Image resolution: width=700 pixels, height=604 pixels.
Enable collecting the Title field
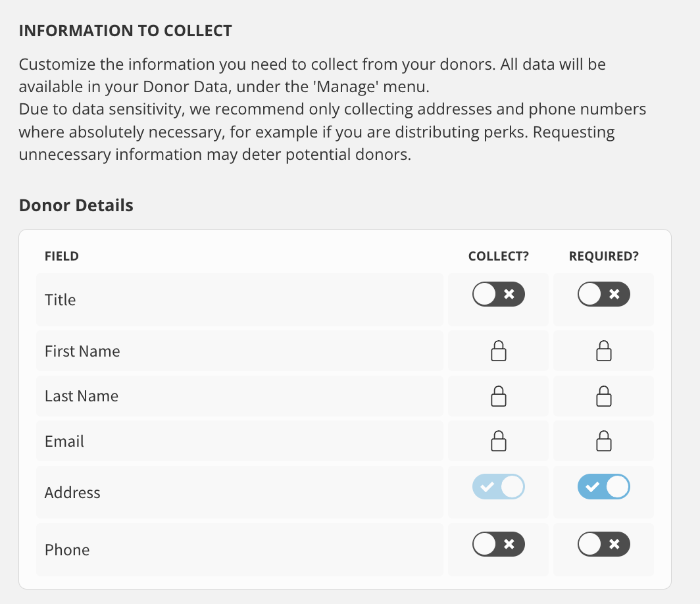pyautogui.click(x=498, y=294)
